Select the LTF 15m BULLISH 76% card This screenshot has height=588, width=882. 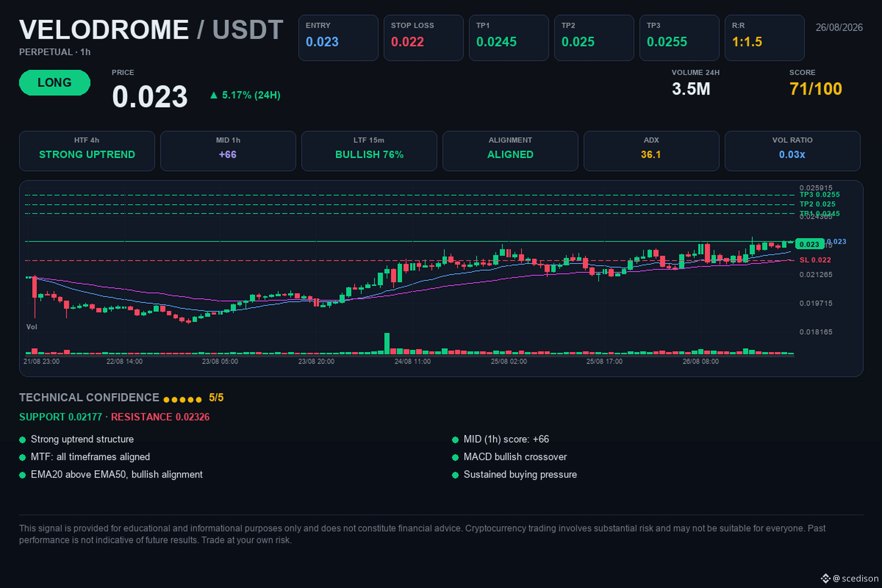(369, 151)
